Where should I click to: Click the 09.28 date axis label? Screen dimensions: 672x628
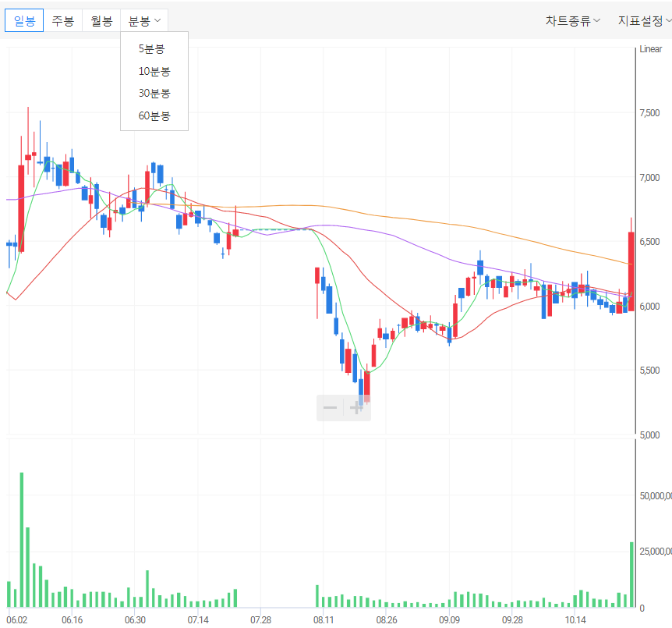tap(512, 620)
